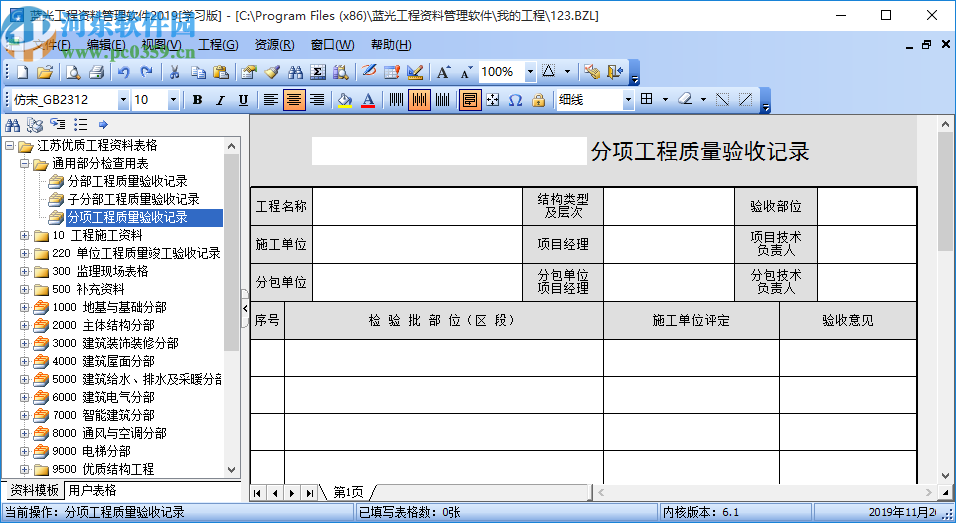Screen dimensions: 956x523
Task: Open the 工程(G) menu
Action: coord(218,44)
